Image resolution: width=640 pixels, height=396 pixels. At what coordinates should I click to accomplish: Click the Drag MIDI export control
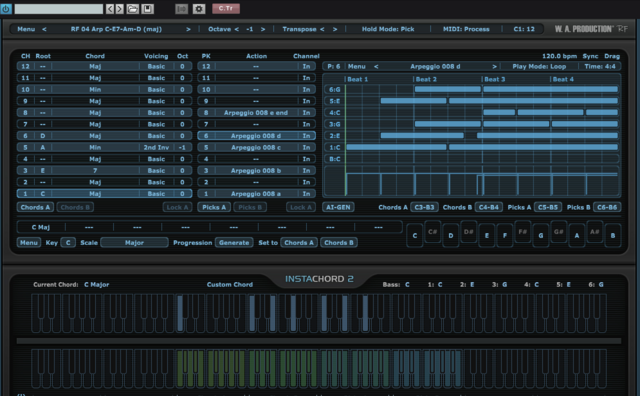(612, 56)
